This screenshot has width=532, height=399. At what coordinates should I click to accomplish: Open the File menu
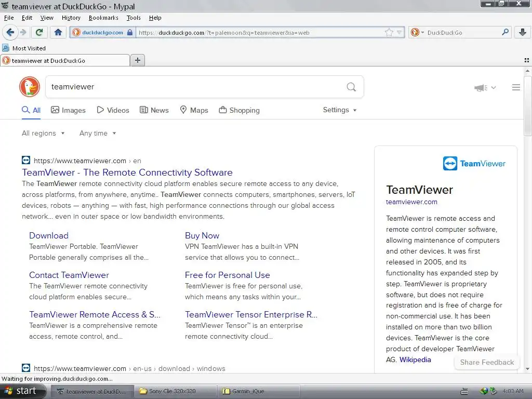click(9, 18)
